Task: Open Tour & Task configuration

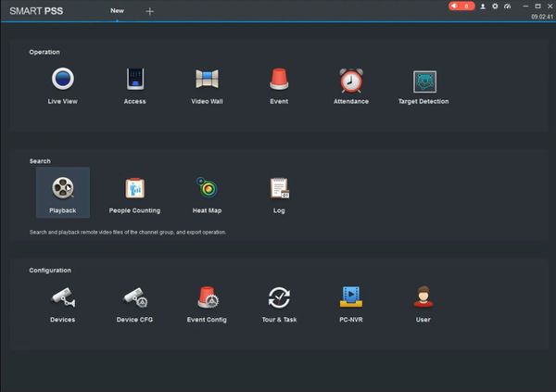Action: pos(279,304)
